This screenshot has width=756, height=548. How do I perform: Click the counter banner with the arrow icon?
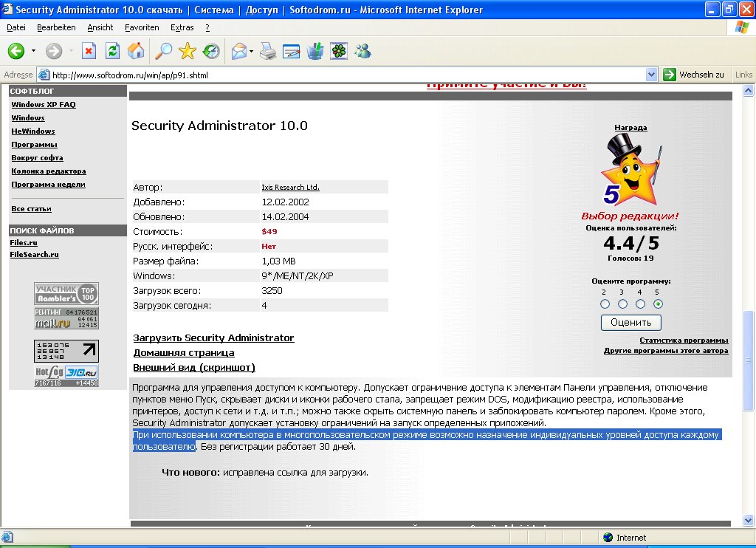click(66, 351)
